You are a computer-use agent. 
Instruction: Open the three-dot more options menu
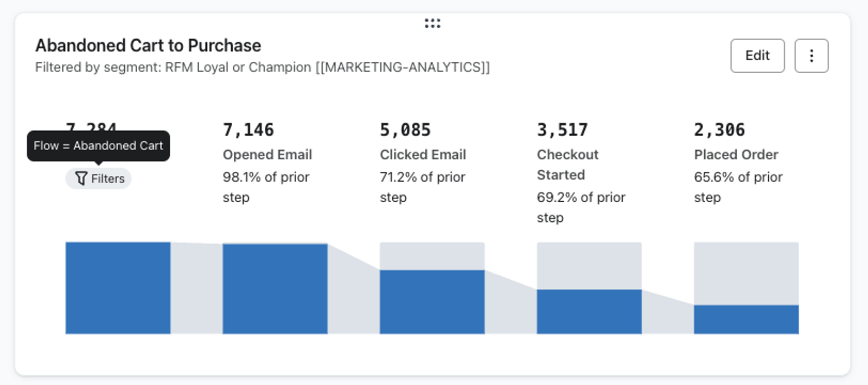pyautogui.click(x=811, y=56)
